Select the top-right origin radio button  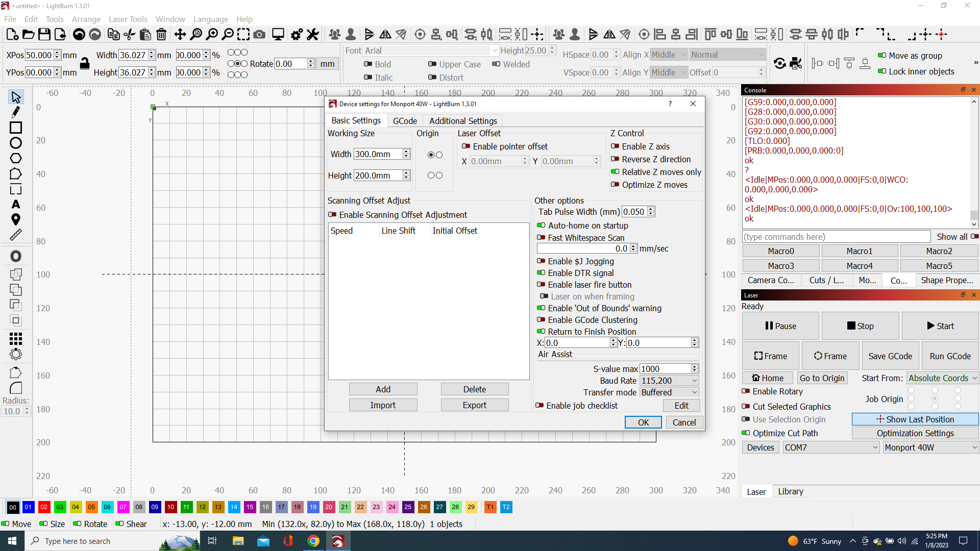(x=439, y=155)
